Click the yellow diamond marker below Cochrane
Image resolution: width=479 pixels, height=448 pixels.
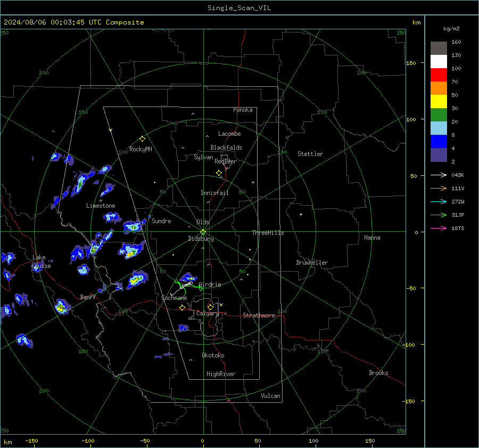click(x=182, y=308)
